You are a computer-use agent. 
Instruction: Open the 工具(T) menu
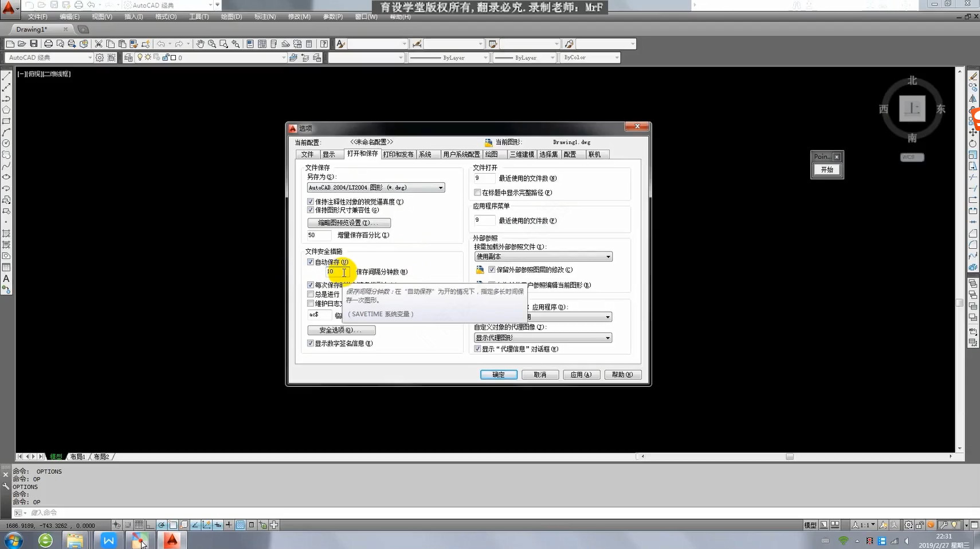pyautogui.click(x=199, y=17)
